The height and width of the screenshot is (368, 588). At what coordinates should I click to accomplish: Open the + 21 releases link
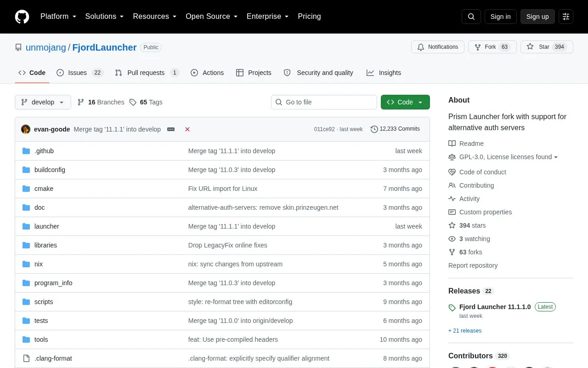coord(465,331)
